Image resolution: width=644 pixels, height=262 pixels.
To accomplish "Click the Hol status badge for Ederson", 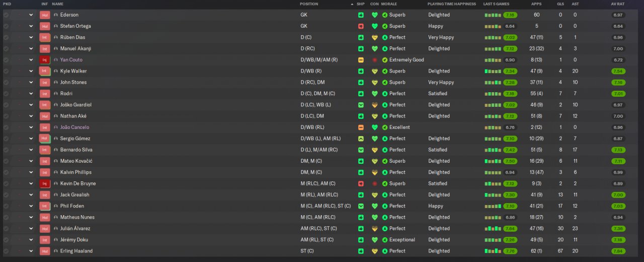I will pyautogui.click(x=45, y=15).
